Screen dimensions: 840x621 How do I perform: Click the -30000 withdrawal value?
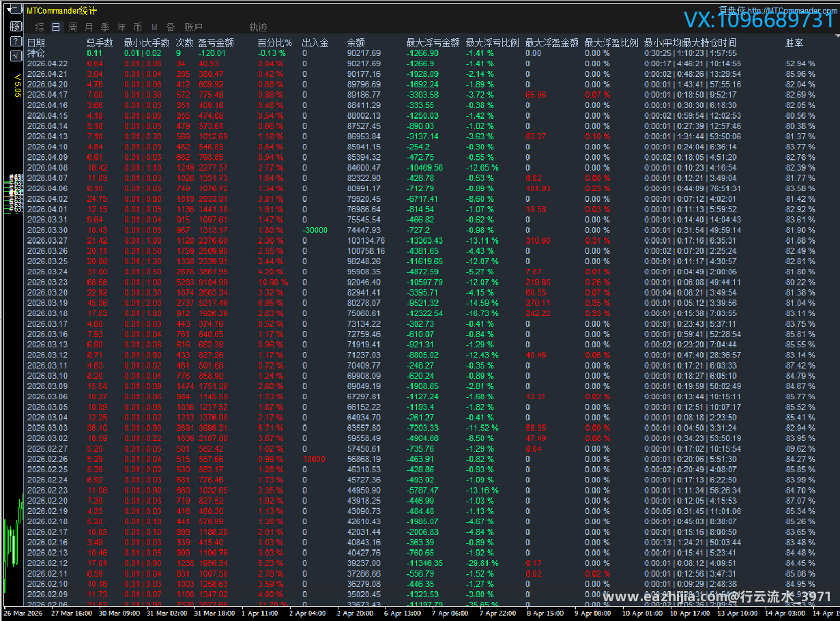click(315, 230)
